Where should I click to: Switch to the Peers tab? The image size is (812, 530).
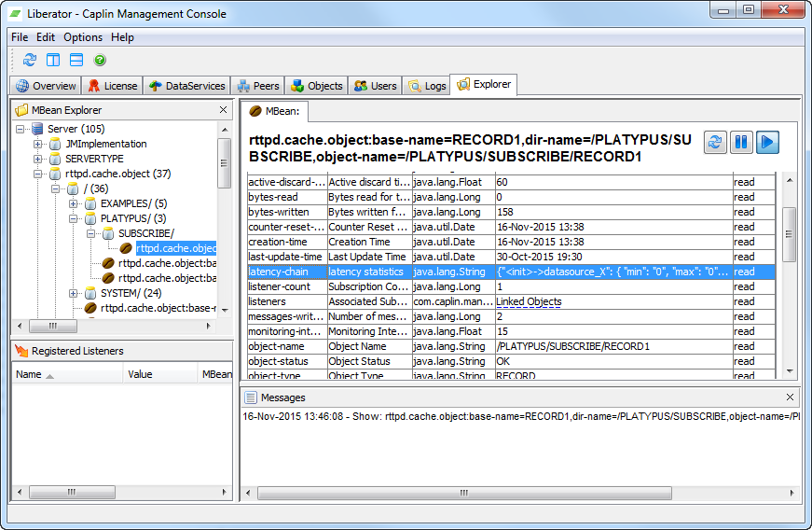pyautogui.click(x=258, y=86)
